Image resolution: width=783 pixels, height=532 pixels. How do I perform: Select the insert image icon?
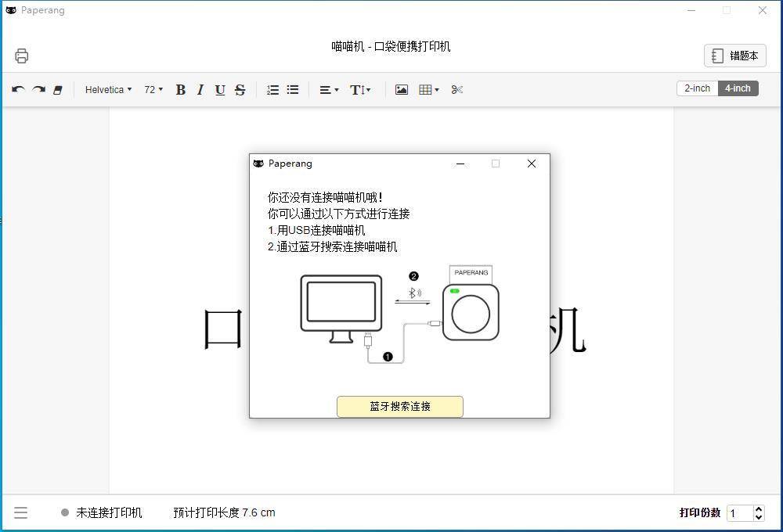coord(401,89)
